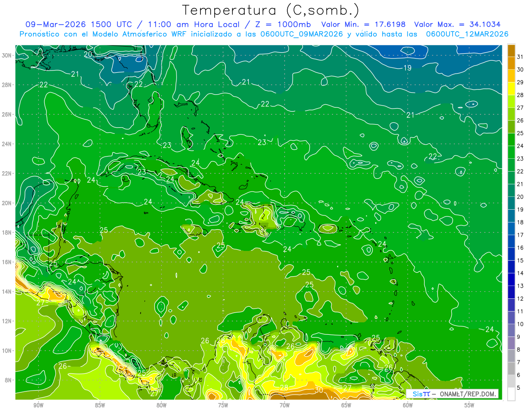This screenshot has width=532, height=411.
Task: Click the 75W longitude axis label
Action: [x=223, y=406]
